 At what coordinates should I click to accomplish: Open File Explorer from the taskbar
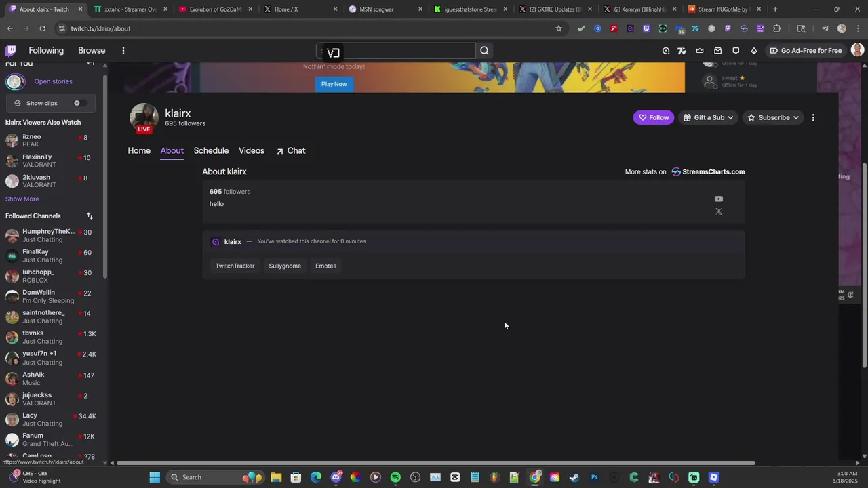276,477
